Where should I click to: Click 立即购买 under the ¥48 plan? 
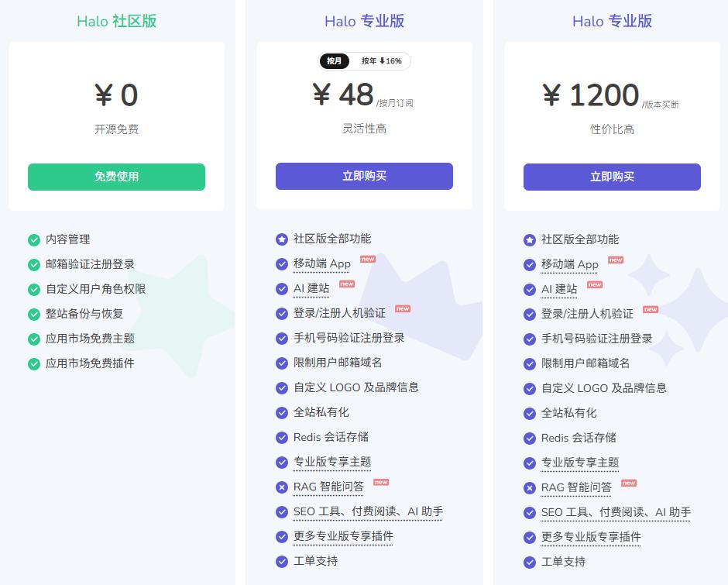click(364, 176)
